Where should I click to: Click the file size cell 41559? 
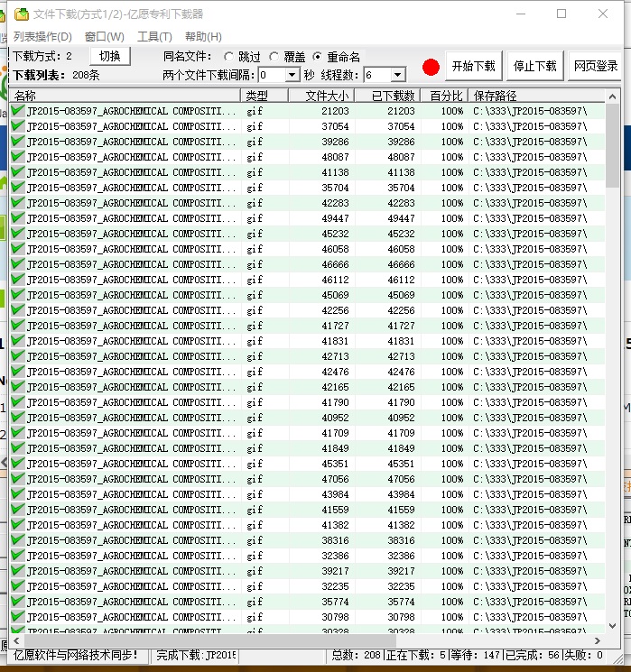pos(335,510)
